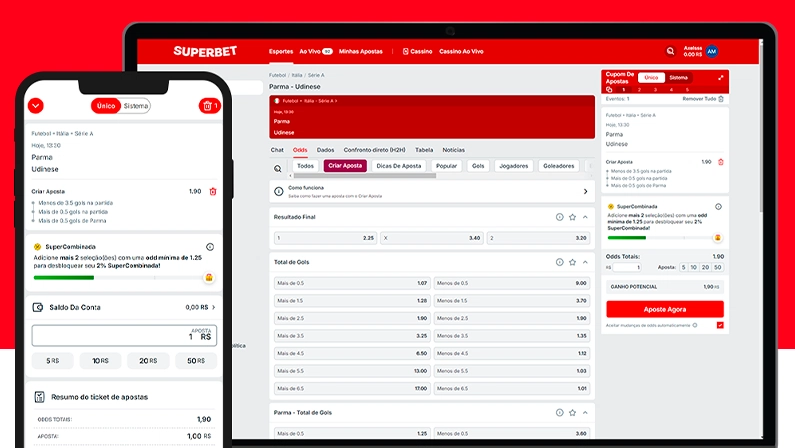Image resolution: width=795 pixels, height=448 pixels.
Task: Pick draw X odds 3.40
Action: click(432, 238)
